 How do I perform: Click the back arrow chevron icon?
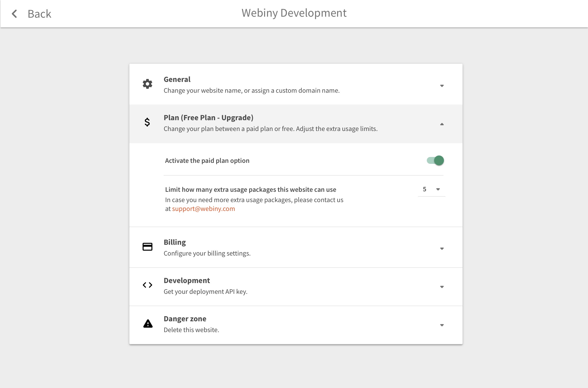tap(15, 14)
